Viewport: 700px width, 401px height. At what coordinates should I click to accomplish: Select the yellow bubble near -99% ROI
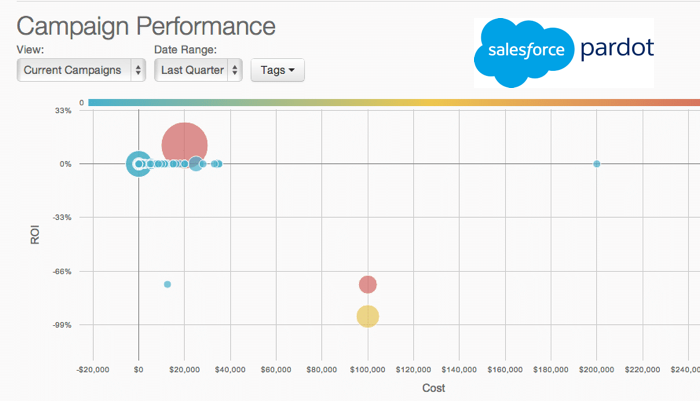coord(368,316)
